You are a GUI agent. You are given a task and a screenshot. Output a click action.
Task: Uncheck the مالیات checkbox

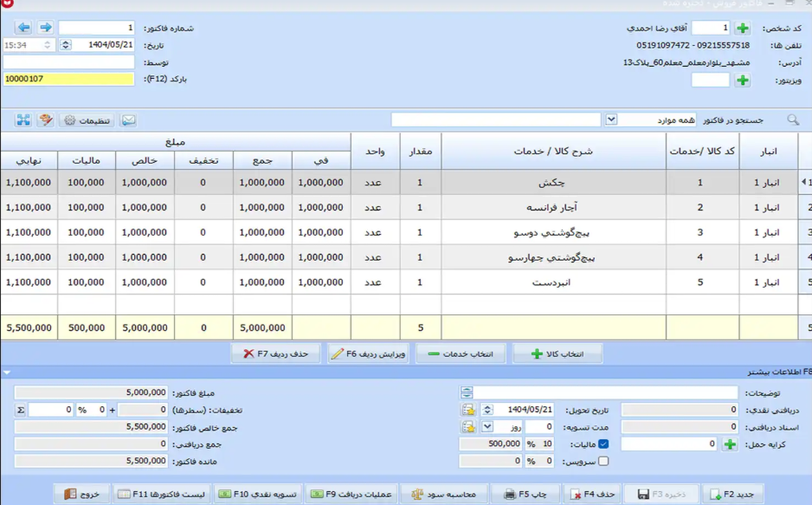click(603, 444)
